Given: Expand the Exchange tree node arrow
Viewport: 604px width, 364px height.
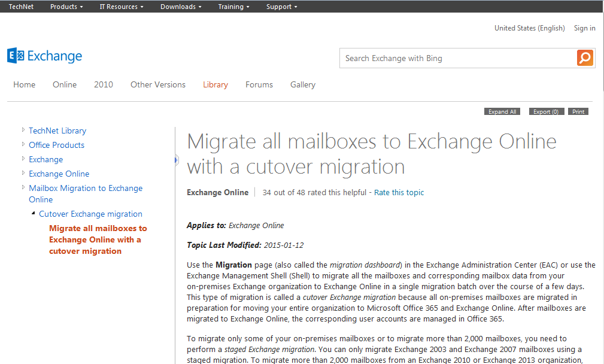Looking at the screenshot, I should (x=23, y=159).
